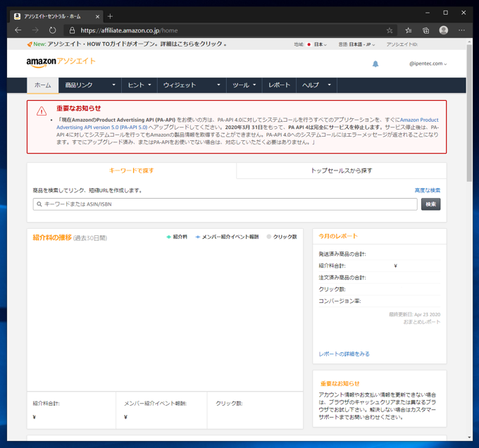This screenshot has width=479, height=448.
Task: Click the notifications bell icon
Action: [x=375, y=64]
